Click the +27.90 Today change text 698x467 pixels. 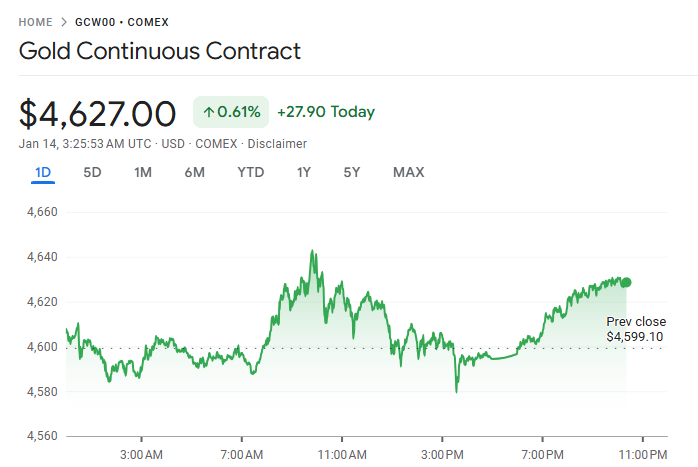coord(325,112)
